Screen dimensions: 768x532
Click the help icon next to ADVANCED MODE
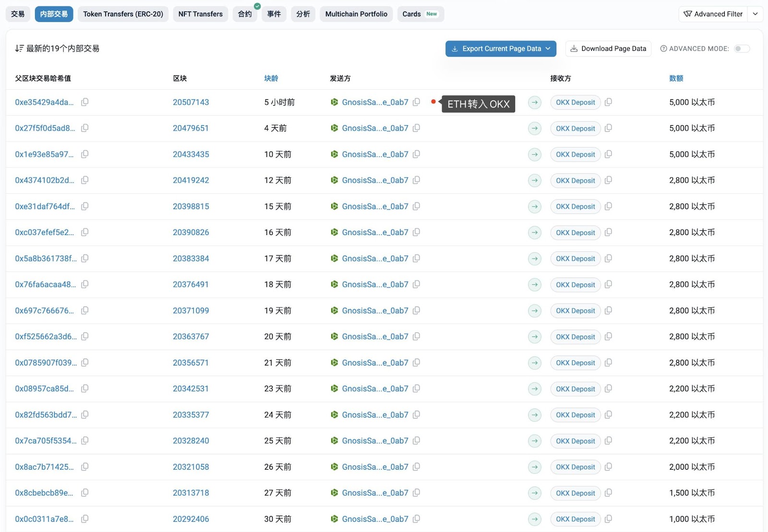[x=663, y=48]
